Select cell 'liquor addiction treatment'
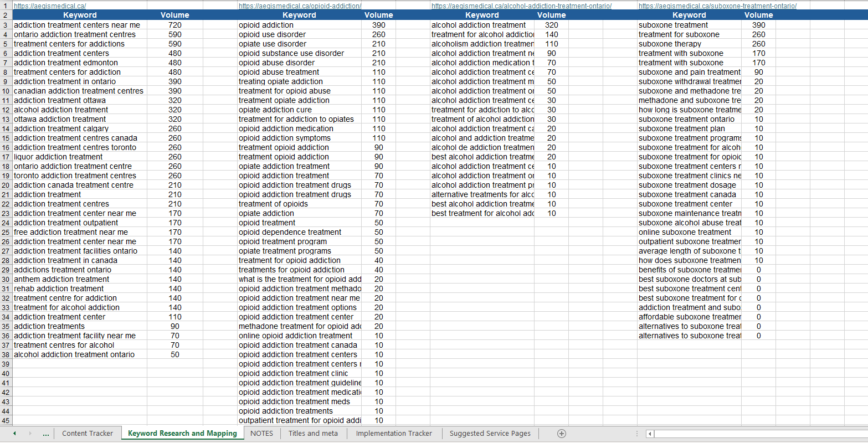The height and width of the screenshot is (443, 868). [80, 157]
